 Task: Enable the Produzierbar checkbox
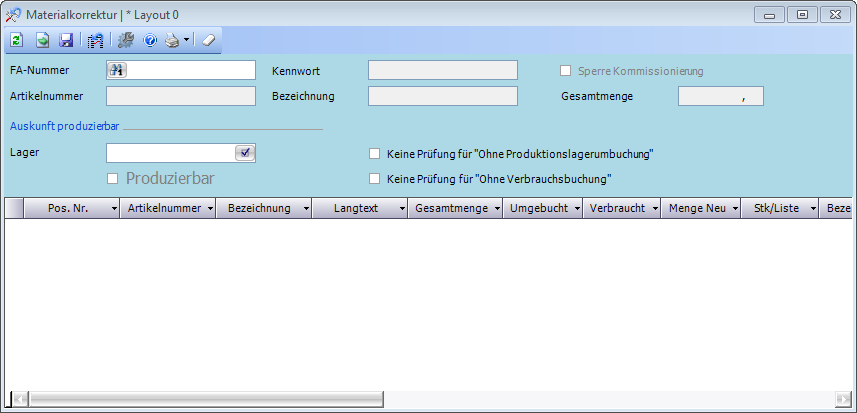(113, 179)
